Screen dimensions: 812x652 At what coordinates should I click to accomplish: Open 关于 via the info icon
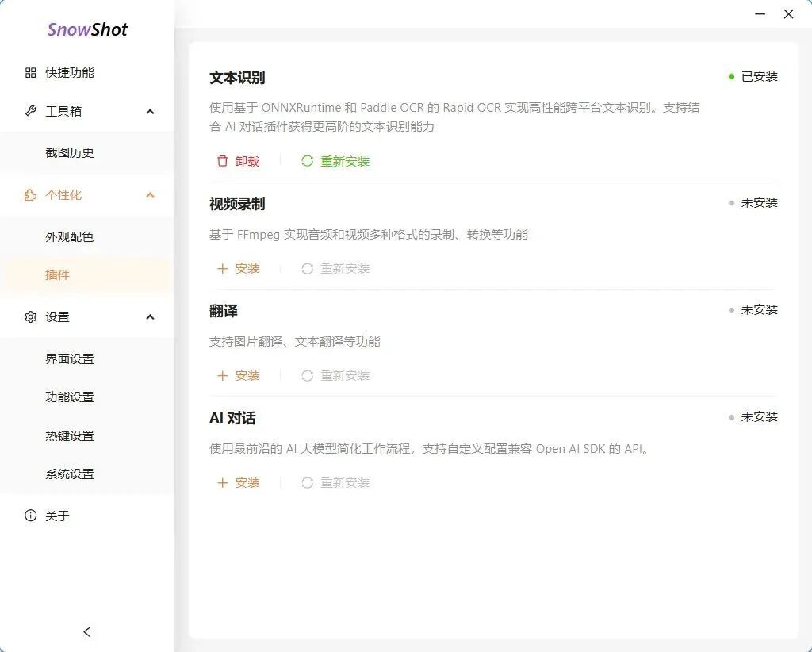pyautogui.click(x=29, y=516)
